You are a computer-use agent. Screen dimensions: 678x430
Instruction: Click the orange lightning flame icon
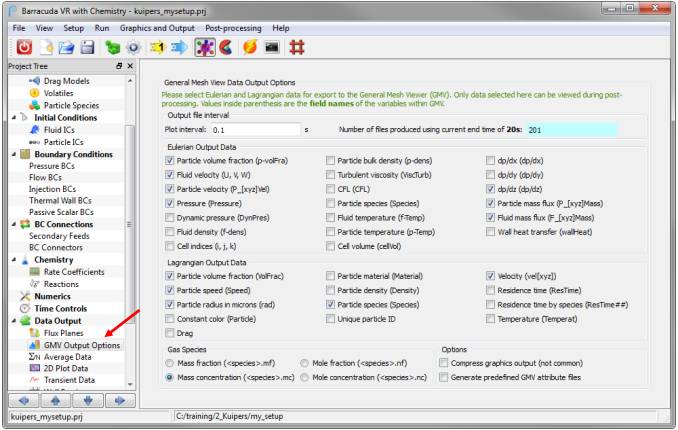[250, 47]
